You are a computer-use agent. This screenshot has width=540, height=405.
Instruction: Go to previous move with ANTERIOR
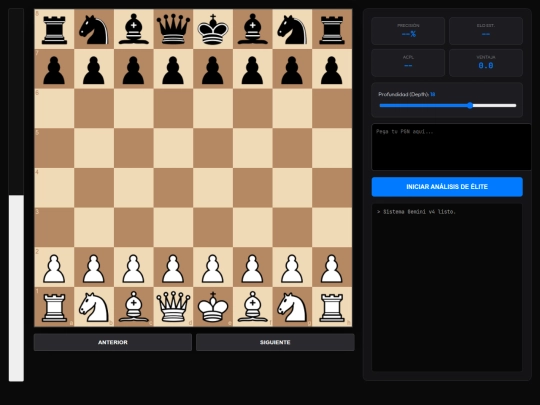(x=113, y=342)
